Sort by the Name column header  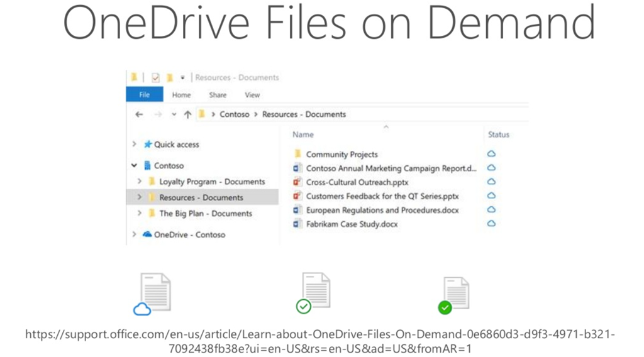click(x=303, y=135)
